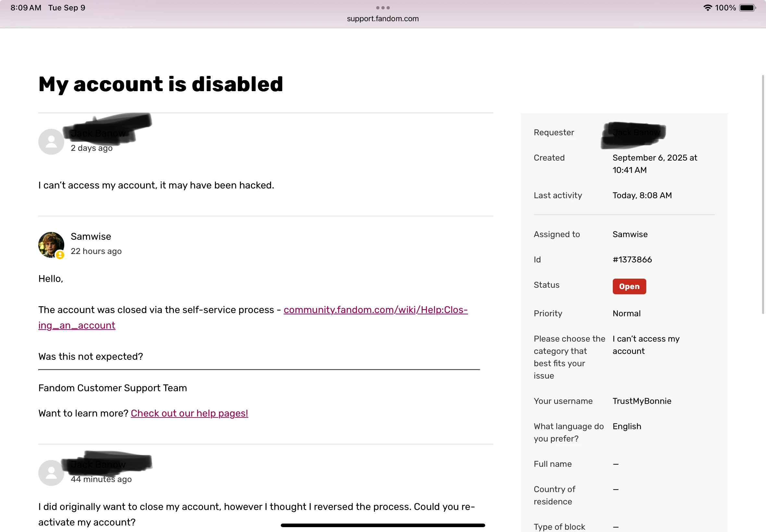This screenshot has width=766, height=532.
Task: Tap the battery indicator icon
Action: click(x=747, y=8)
